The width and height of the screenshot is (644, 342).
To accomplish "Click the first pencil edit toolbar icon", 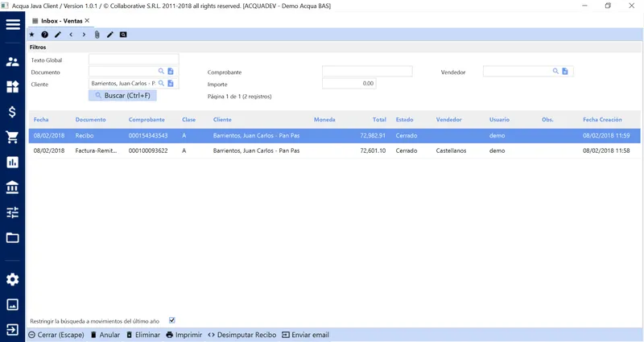I will click(x=58, y=35).
